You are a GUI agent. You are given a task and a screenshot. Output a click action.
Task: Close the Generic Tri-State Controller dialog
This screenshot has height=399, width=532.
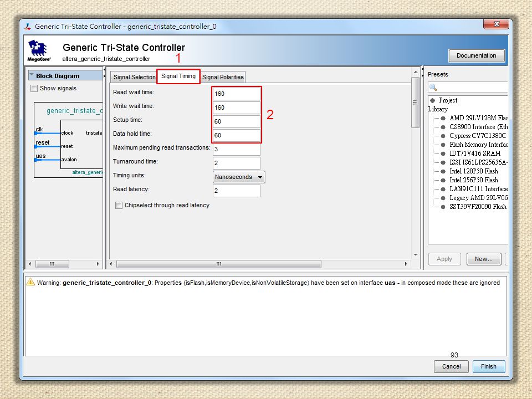[x=497, y=24]
